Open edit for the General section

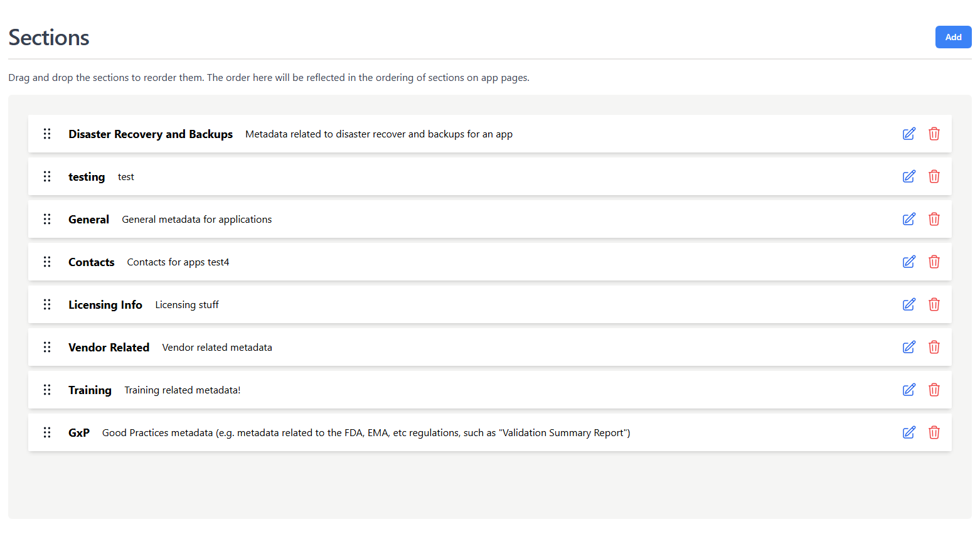point(908,219)
